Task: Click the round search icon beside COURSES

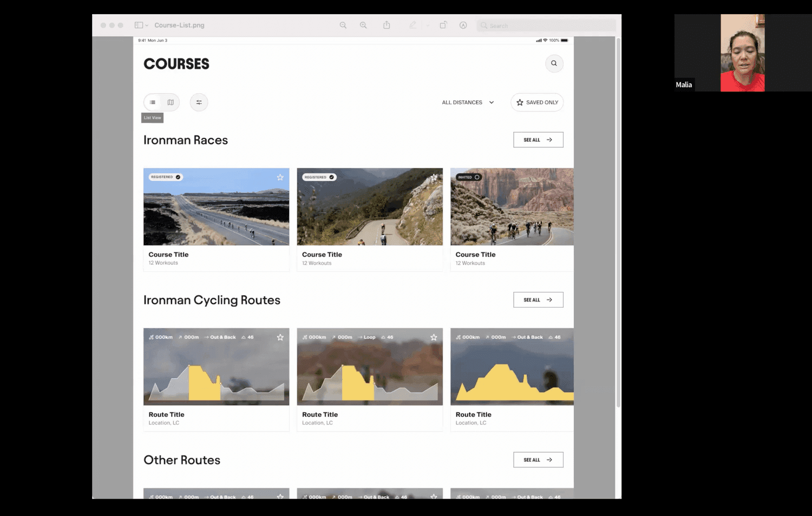Action: 554,63
